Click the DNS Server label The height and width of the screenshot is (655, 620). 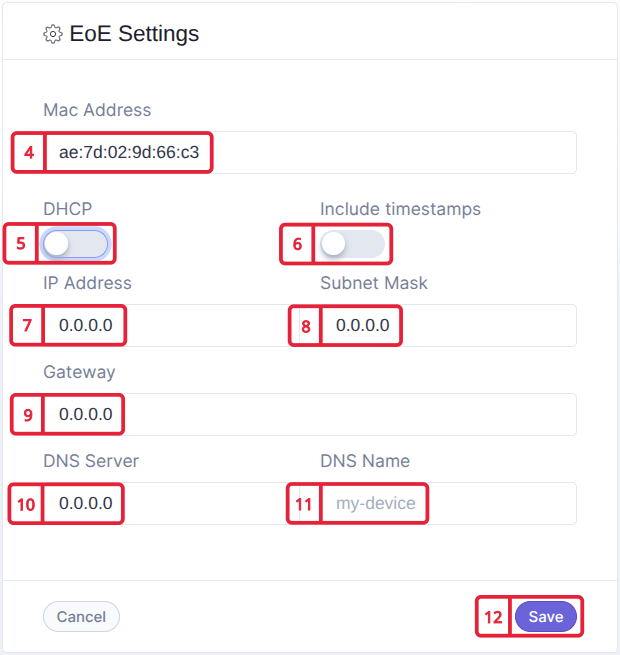91,461
